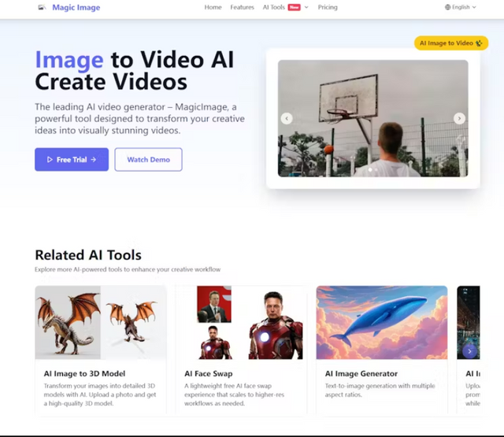Open the Iron Man face swap thumbnail

click(x=241, y=322)
